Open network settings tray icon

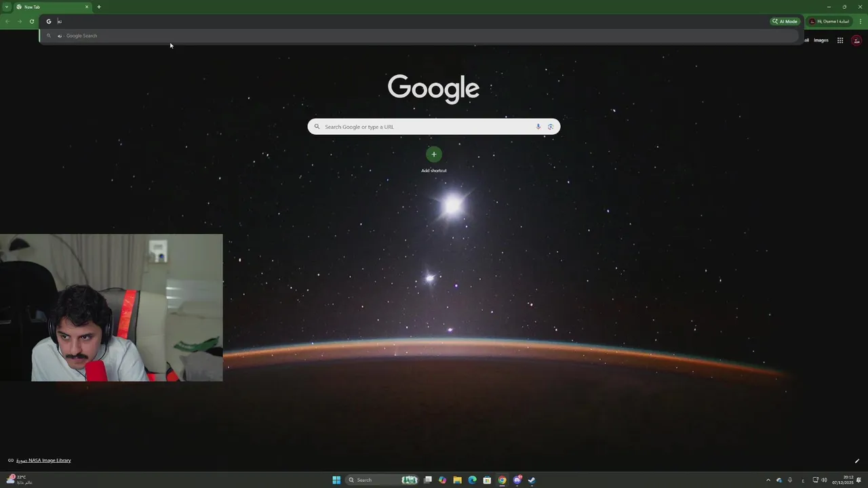click(816, 480)
